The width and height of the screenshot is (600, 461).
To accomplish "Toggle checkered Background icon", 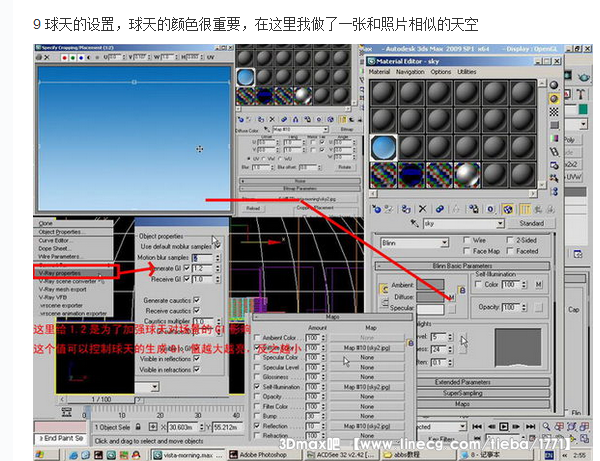I will (554, 112).
